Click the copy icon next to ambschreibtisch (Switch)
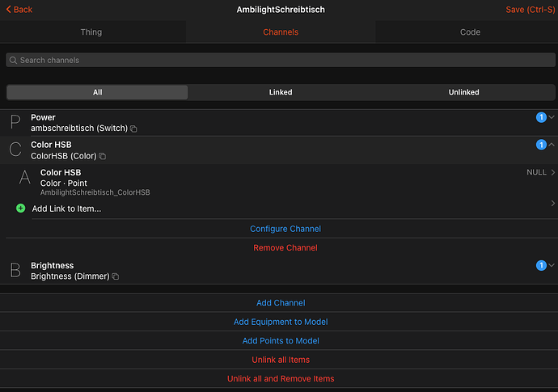 pyautogui.click(x=134, y=129)
